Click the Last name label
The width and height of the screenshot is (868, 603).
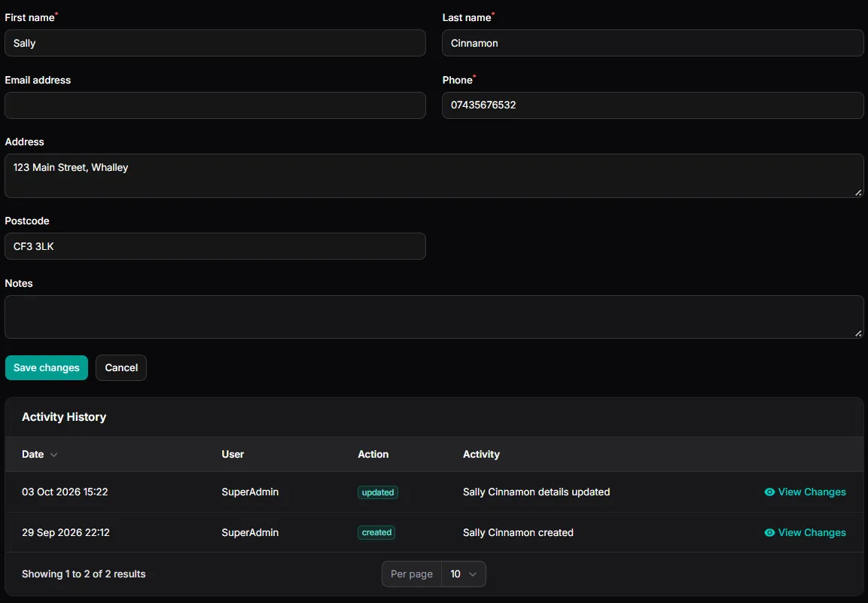[x=467, y=18]
